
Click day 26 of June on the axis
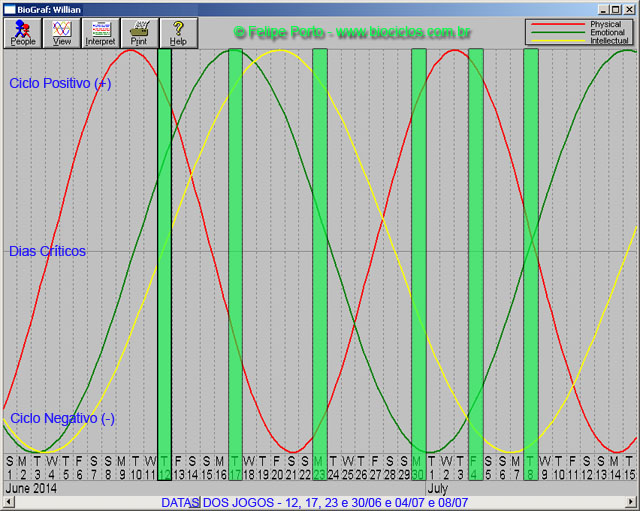(361, 475)
